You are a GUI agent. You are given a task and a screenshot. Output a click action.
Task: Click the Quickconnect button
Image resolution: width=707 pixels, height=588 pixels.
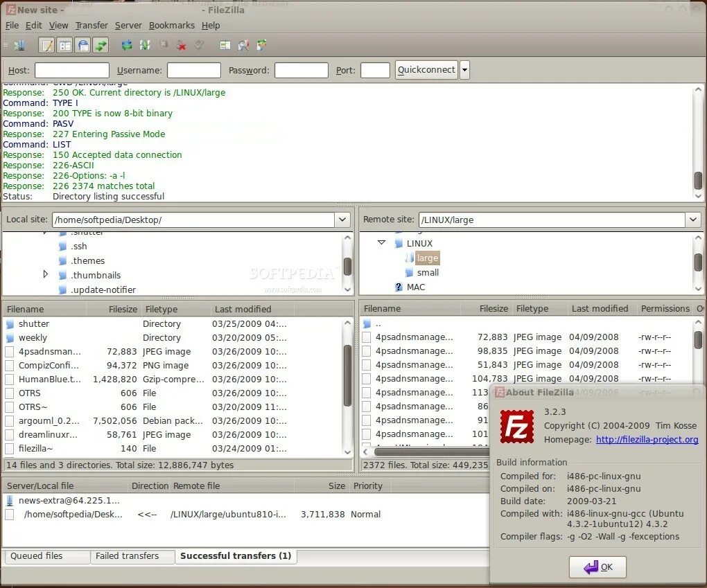426,70
